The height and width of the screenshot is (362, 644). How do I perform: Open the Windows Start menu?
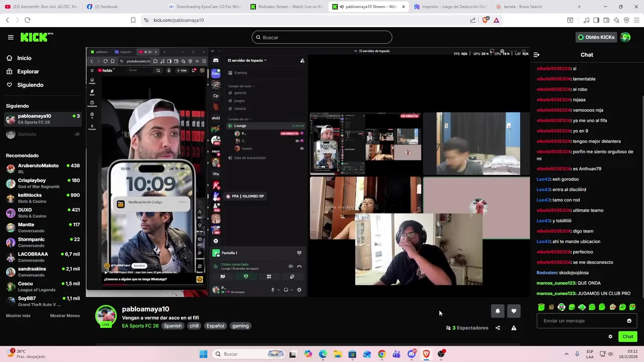[x=203, y=354]
